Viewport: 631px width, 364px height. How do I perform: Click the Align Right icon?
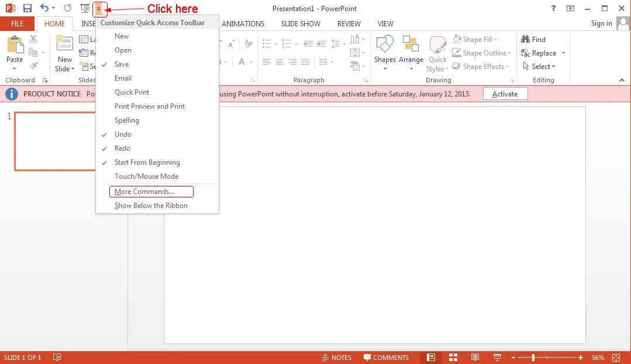292,61
